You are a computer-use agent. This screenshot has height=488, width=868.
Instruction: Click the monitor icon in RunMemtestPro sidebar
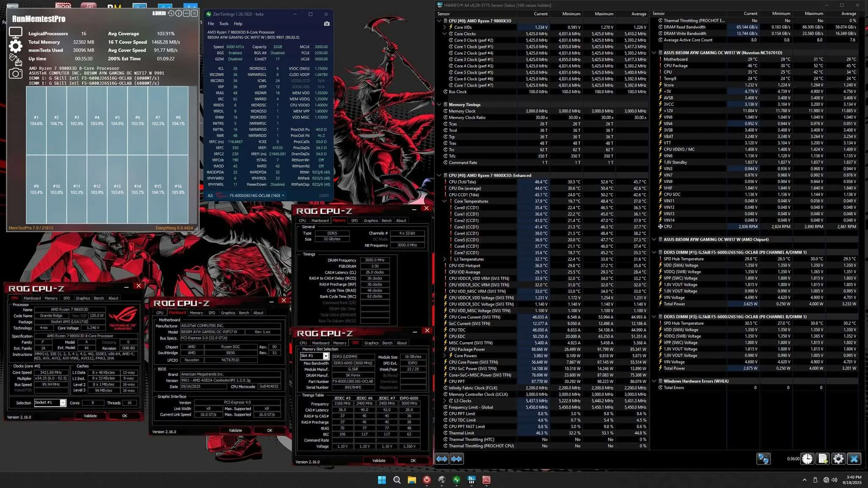[x=16, y=32]
